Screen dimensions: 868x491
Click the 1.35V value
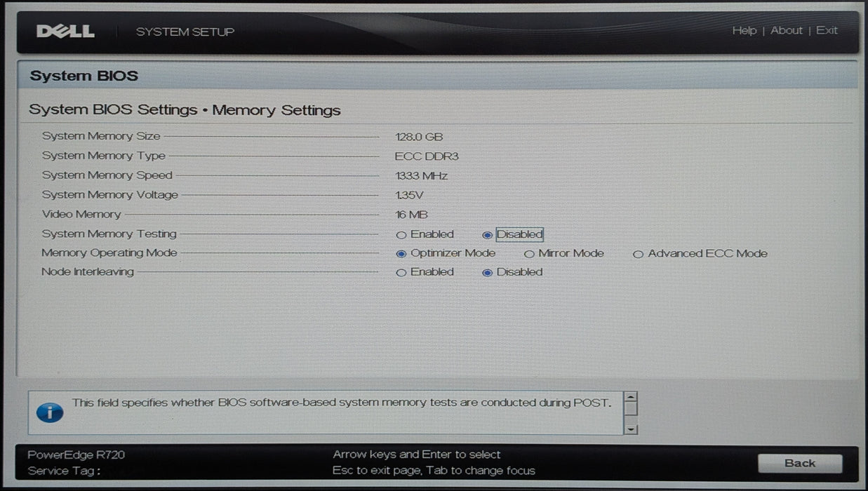[410, 196]
